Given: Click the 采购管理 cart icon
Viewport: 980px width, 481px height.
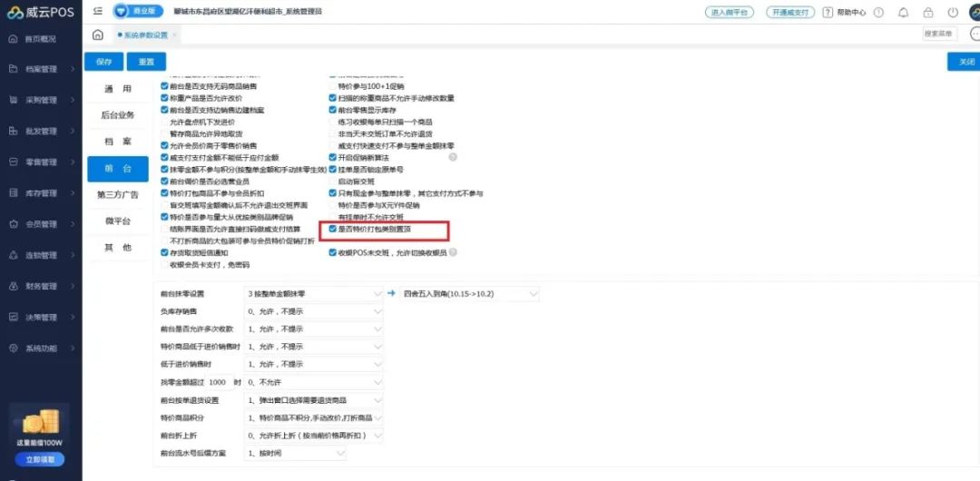Looking at the screenshot, I should (13, 100).
